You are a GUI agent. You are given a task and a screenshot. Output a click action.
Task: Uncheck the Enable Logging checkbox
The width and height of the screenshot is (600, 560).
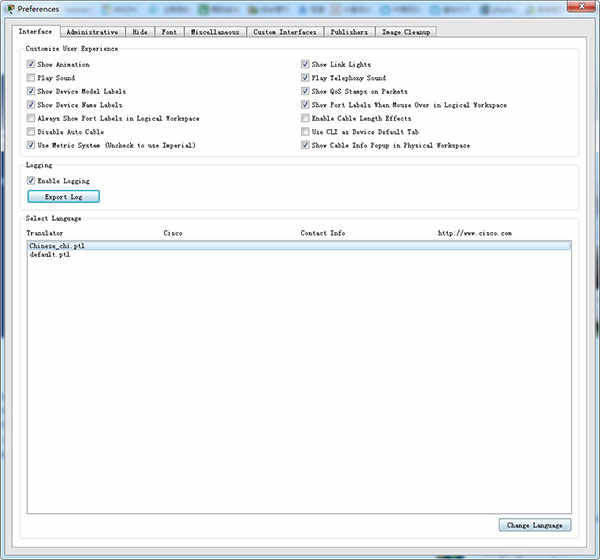[x=31, y=180]
